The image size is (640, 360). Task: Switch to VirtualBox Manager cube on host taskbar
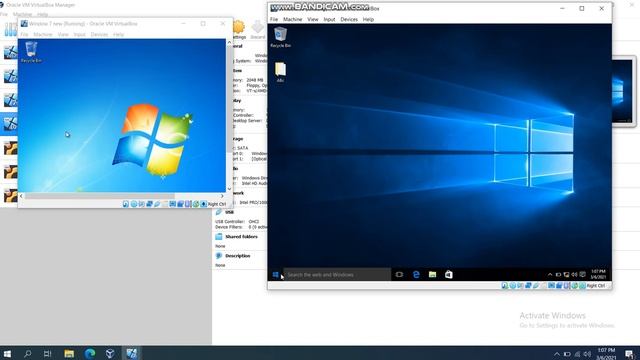coord(110,353)
